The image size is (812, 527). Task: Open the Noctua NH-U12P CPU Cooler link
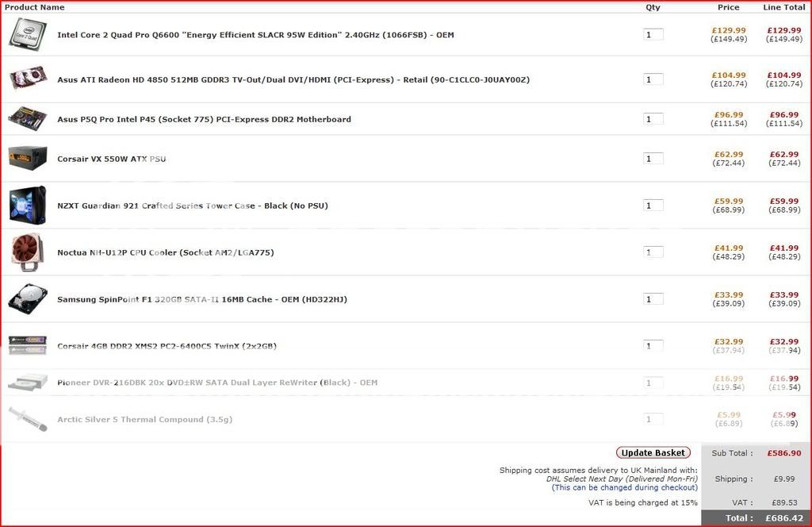[165, 252]
